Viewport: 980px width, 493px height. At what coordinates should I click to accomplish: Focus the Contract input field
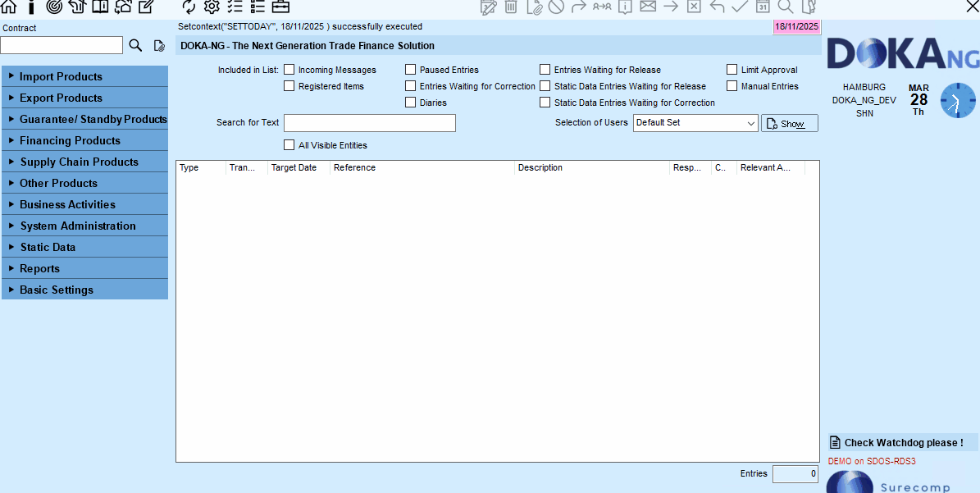coord(62,45)
